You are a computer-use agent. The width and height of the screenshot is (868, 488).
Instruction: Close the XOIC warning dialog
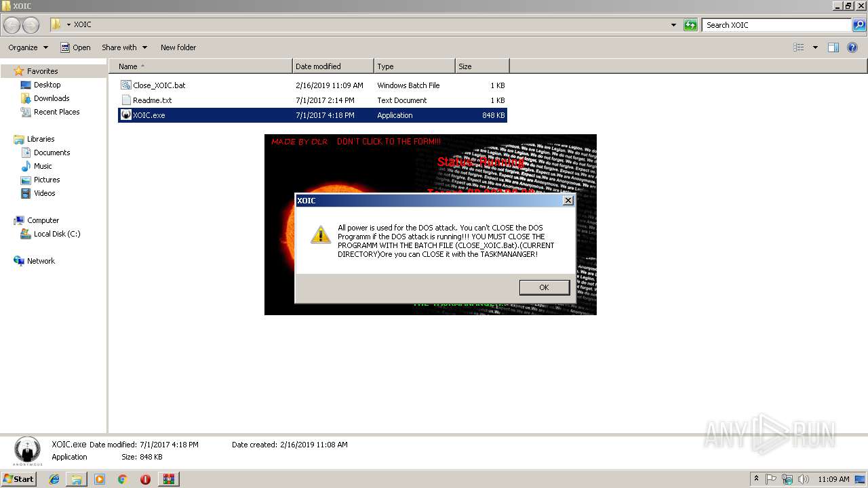point(568,200)
